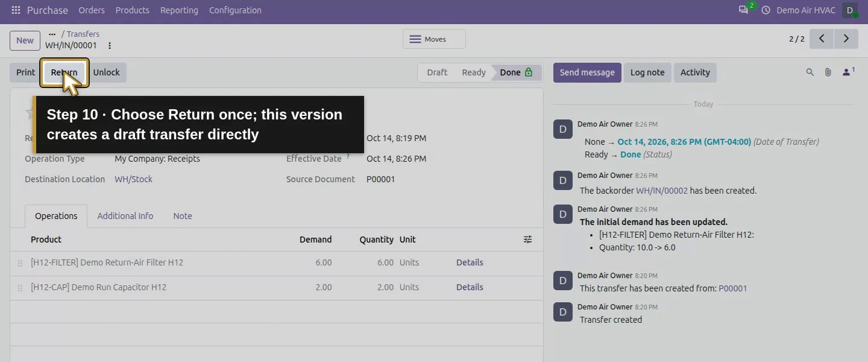The height and width of the screenshot is (362, 868).
Task: Open the WH/Stock destination link
Action: (x=133, y=179)
